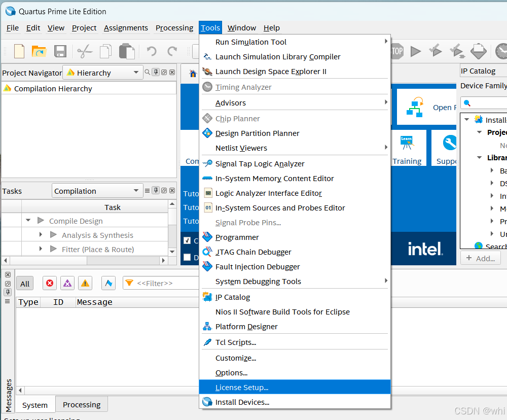
Task: Open the Hierarchy dropdown in Project Navigator
Action: point(102,73)
